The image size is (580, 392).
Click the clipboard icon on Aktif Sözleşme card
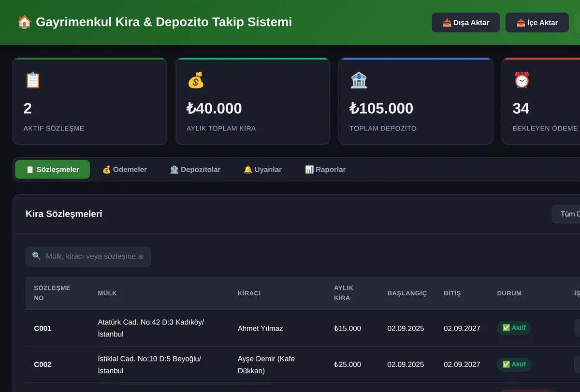pyautogui.click(x=32, y=80)
